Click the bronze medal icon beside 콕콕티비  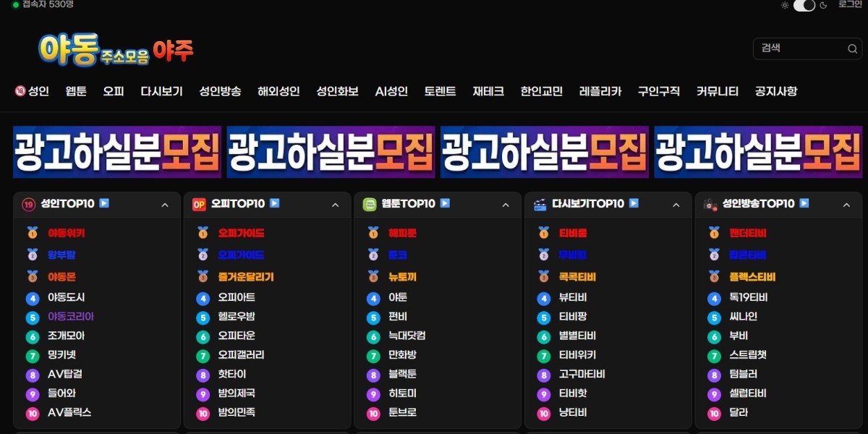point(544,276)
